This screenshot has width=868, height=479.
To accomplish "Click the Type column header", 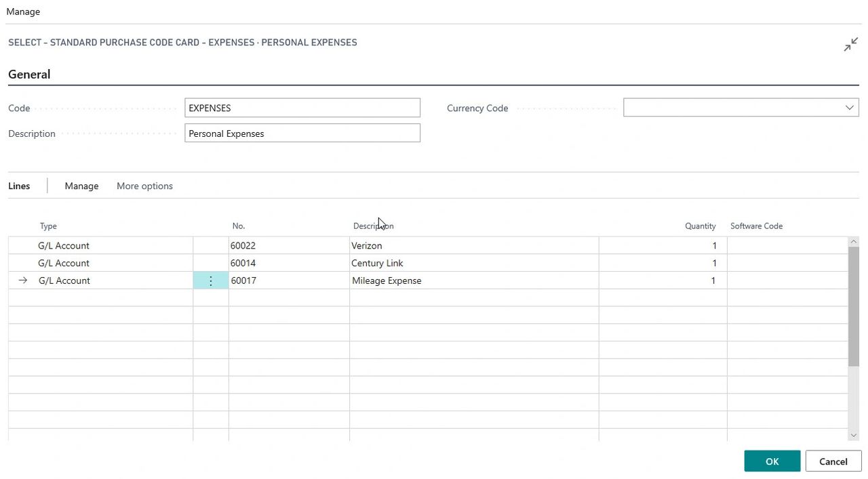I will click(48, 226).
